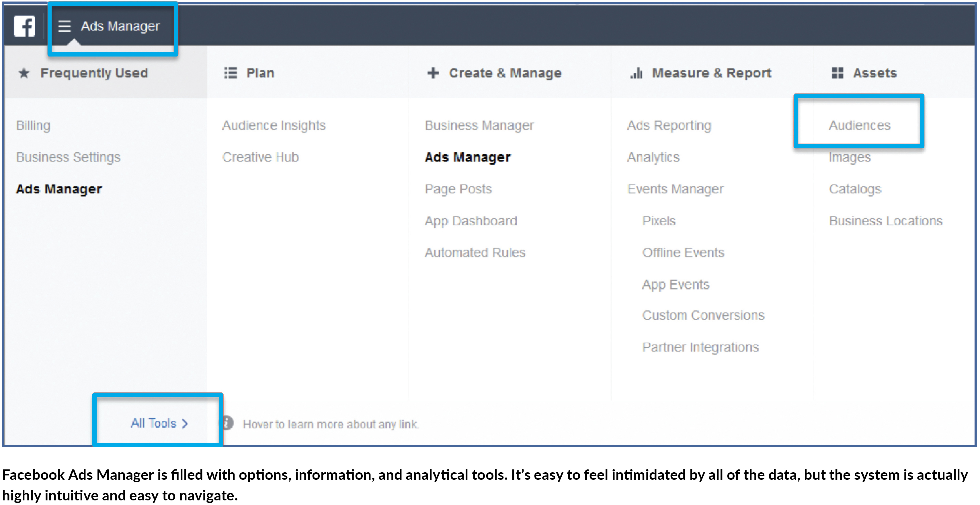The width and height of the screenshot is (980, 505).
Task: Open Pixels under Events Manager
Action: click(659, 221)
